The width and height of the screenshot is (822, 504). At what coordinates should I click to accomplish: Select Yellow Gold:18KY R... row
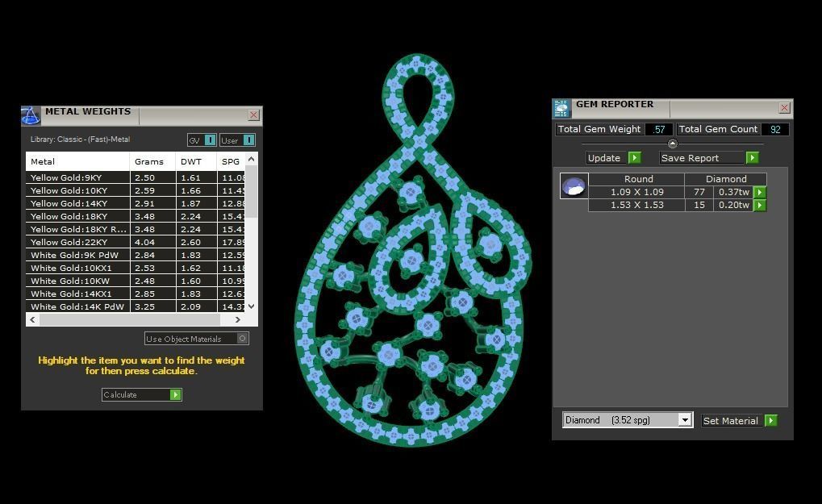(136, 230)
